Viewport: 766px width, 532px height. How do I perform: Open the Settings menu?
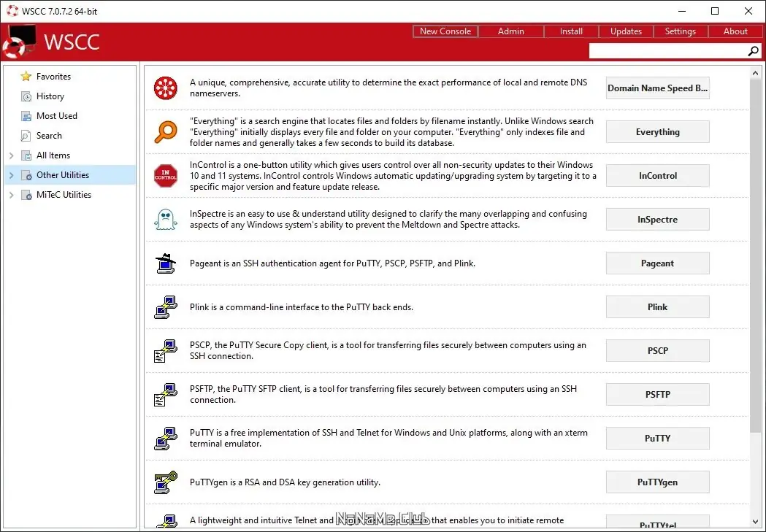point(680,31)
